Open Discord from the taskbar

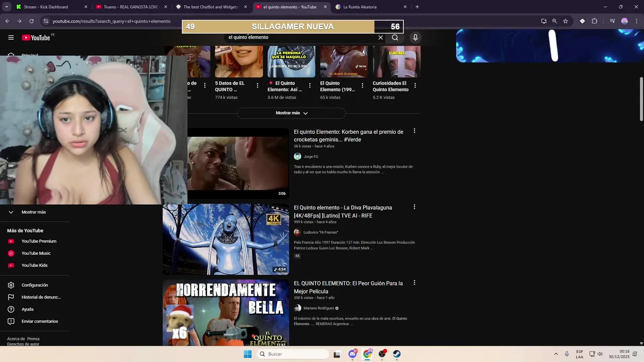(353, 354)
